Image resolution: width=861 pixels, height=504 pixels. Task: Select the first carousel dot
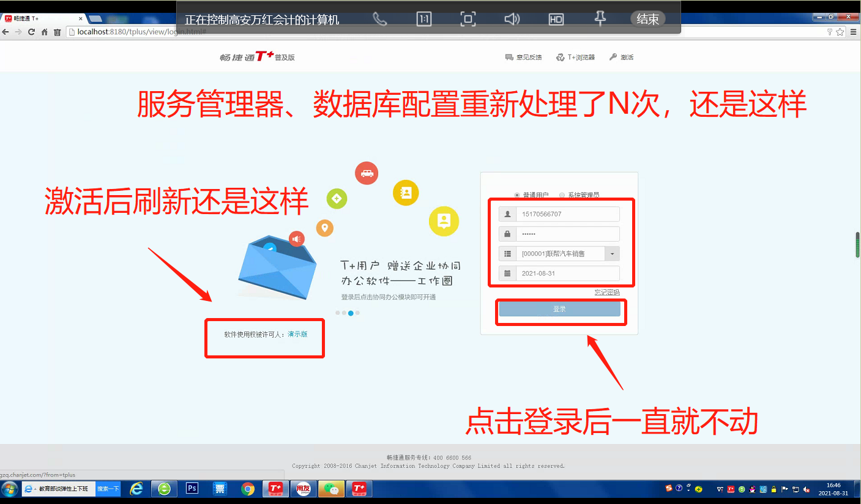[x=337, y=313]
